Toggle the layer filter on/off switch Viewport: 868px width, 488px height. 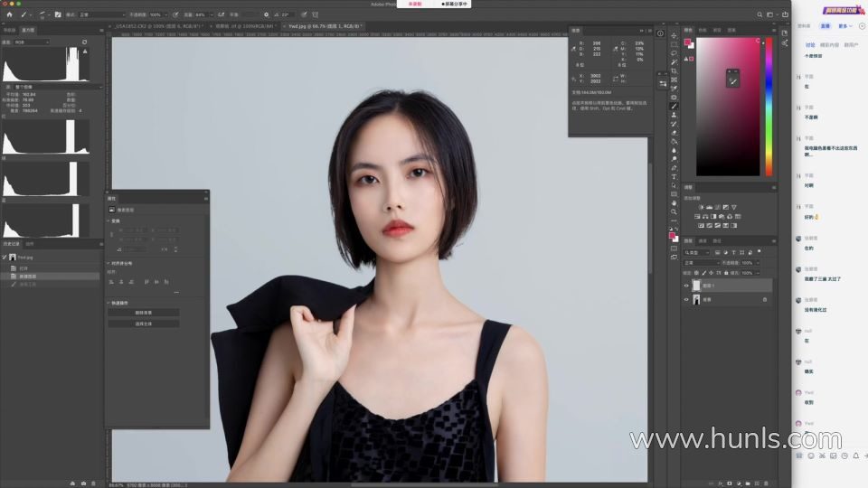[x=759, y=252]
